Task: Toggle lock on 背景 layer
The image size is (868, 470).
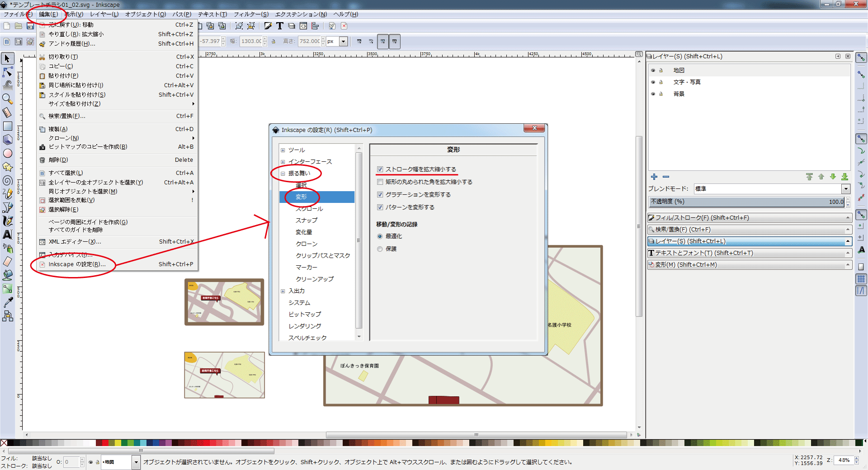Action: (661, 94)
